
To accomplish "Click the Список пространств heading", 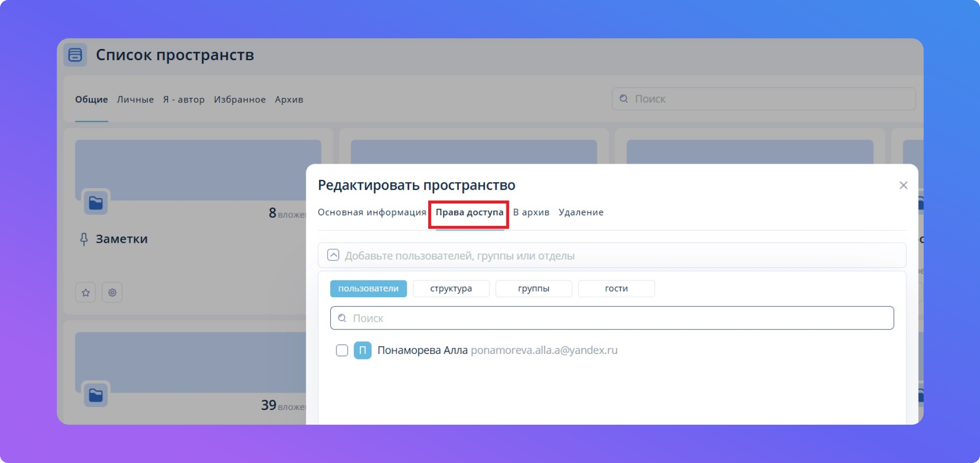I will (x=175, y=55).
